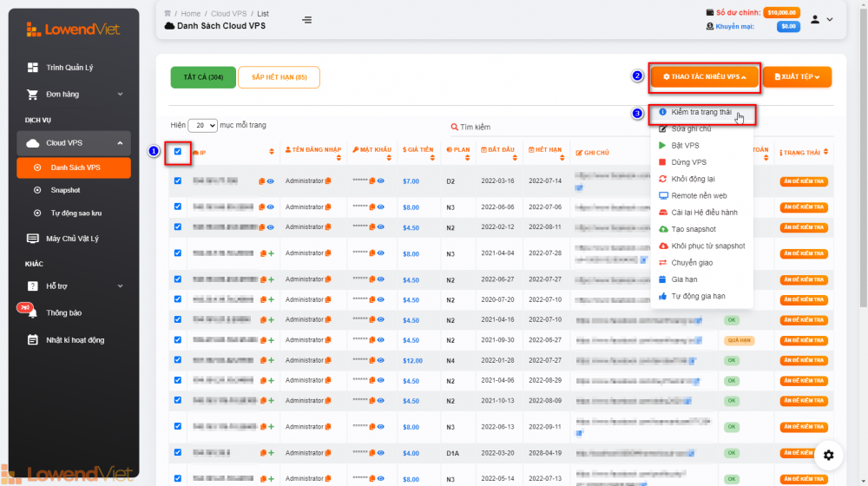This screenshot has height=486, width=868.
Task: Click the Tạo snapshot cloud icon
Action: pyautogui.click(x=662, y=229)
